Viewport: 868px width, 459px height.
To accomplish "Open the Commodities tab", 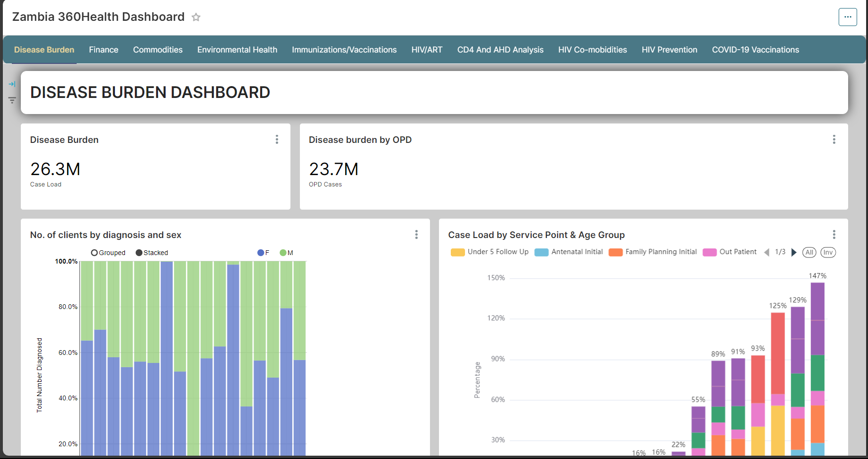I will point(158,50).
